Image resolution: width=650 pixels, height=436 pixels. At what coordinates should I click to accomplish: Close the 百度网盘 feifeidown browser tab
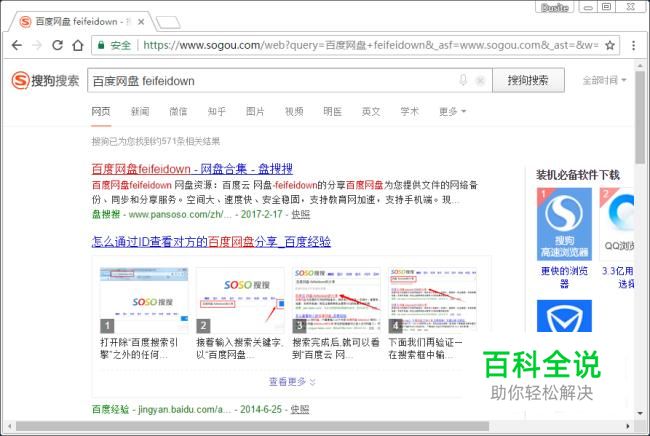141,22
